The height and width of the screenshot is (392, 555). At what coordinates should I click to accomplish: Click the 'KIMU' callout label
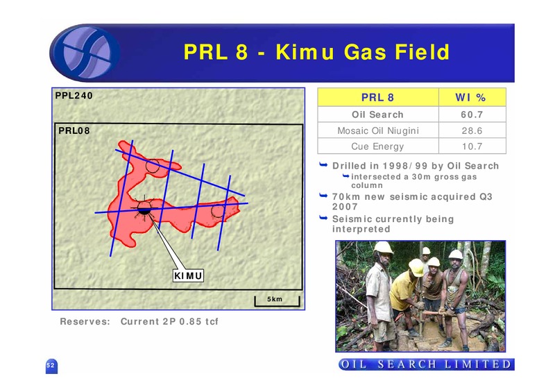[188, 275]
